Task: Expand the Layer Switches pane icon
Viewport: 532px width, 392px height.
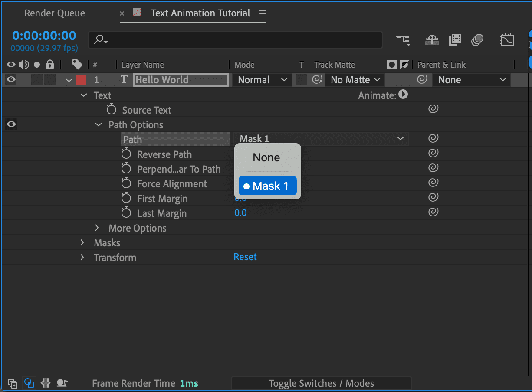Action: pyautogui.click(x=13, y=383)
